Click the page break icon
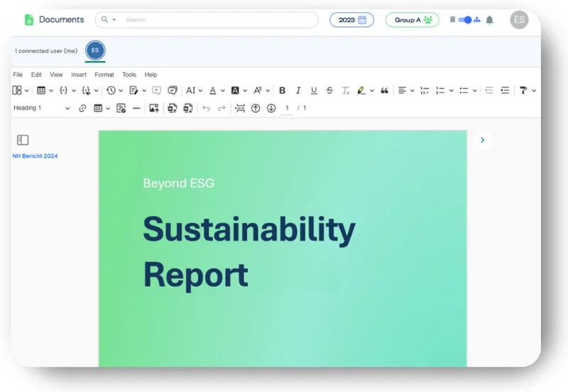The height and width of the screenshot is (392, 568). (x=240, y=108)
